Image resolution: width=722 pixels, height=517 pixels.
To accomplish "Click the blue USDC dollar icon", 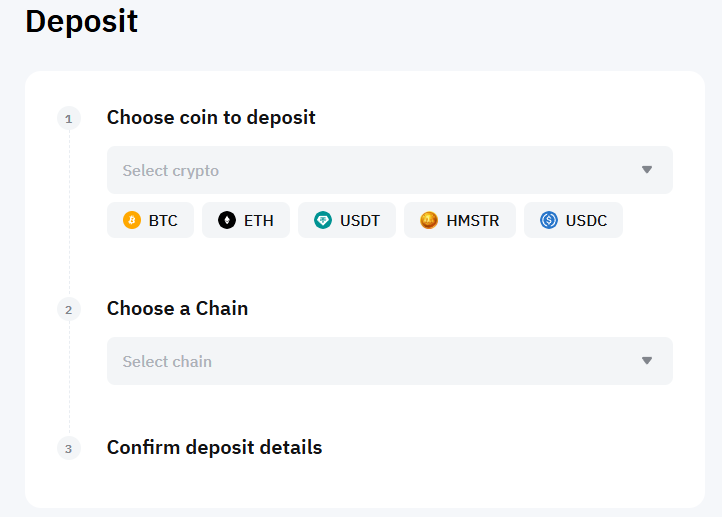I will tap(549, 220).
